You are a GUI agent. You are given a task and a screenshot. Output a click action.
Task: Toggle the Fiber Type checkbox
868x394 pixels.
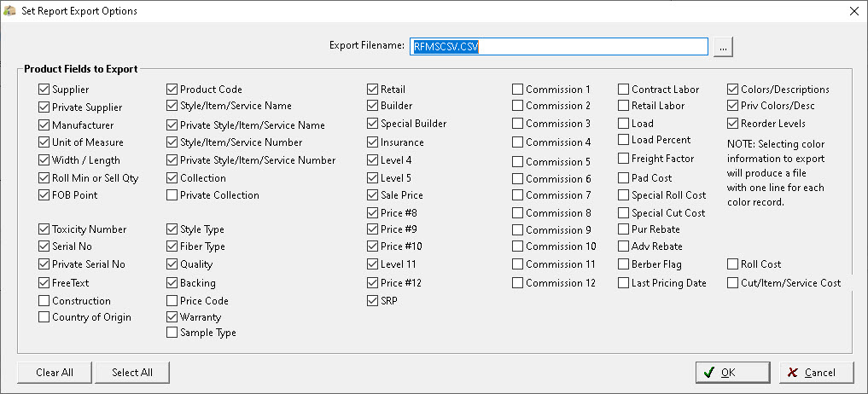pyautogui.click(x=172, y=246)
